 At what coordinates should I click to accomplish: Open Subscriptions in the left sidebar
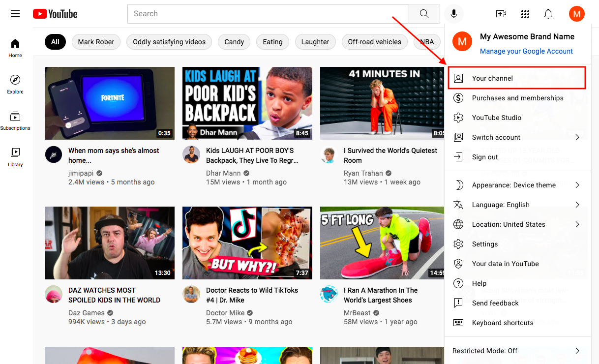pyautogui.click(x=15, y=121)
